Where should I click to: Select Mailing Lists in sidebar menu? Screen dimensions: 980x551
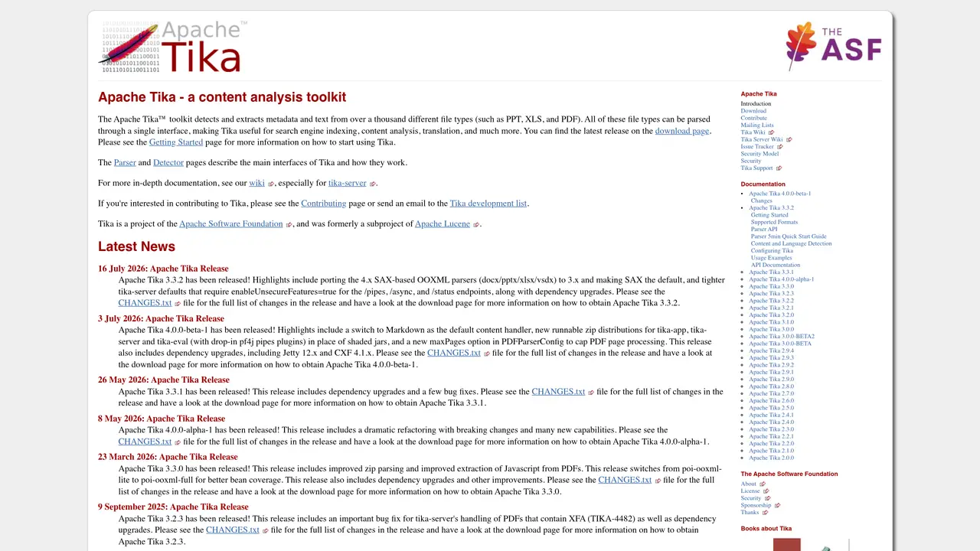[757, 126]
